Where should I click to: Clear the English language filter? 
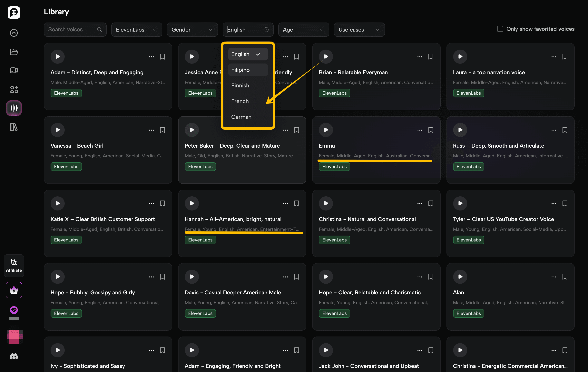coord(266,30)
